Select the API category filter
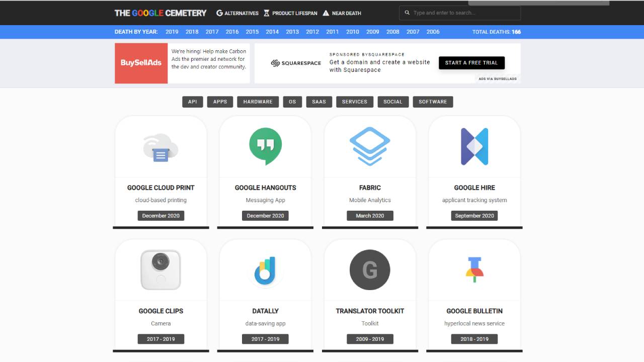The width and height of the screenshot is (644, 362). (x=193, y=102)
